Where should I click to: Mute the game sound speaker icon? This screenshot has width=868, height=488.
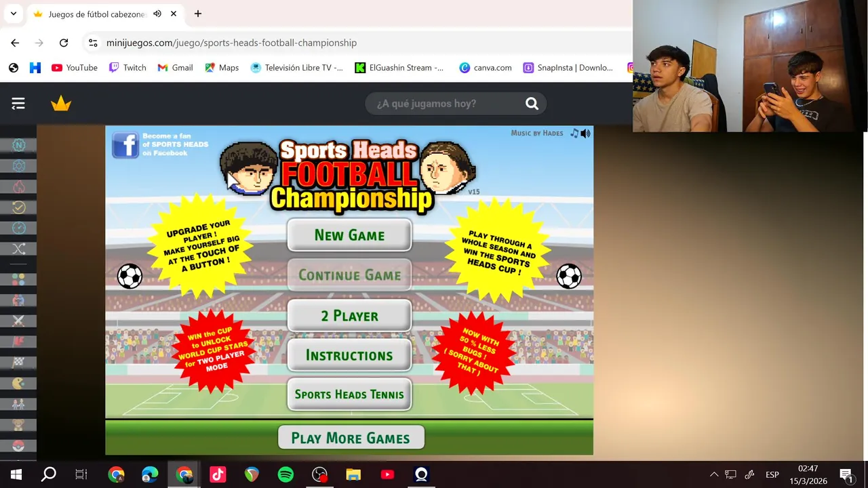586,134
